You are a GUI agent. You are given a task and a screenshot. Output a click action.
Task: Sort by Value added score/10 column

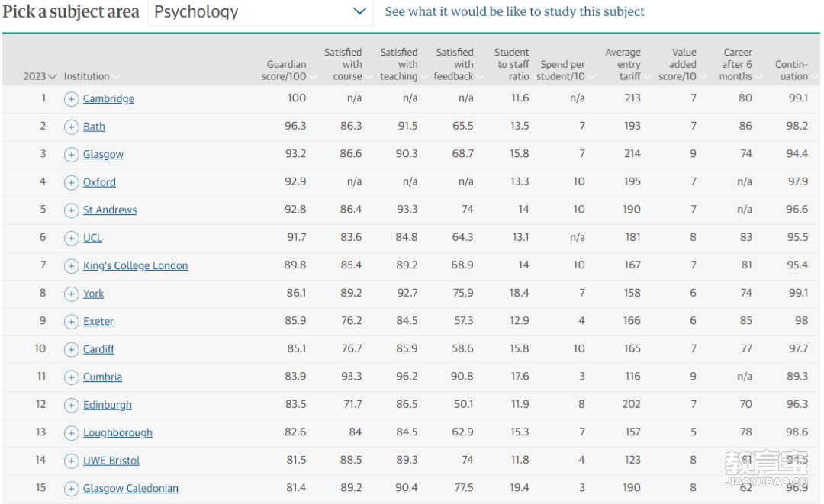681,64
